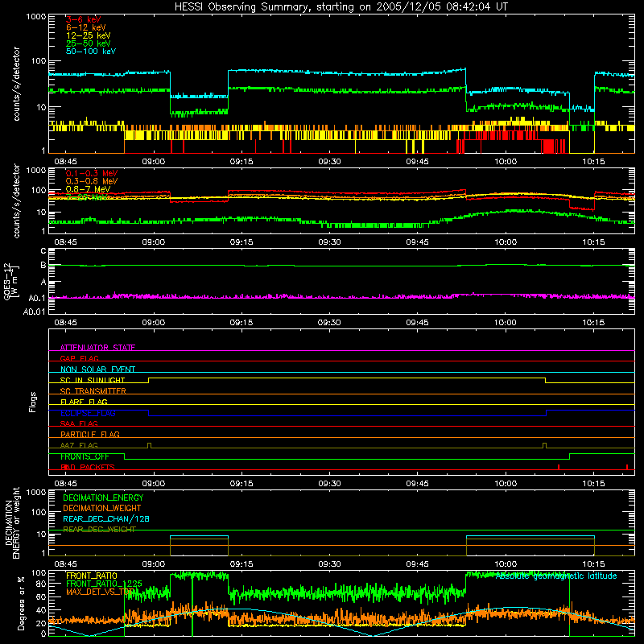Select the 50-100 keV legend label

(x=91, y=52)
